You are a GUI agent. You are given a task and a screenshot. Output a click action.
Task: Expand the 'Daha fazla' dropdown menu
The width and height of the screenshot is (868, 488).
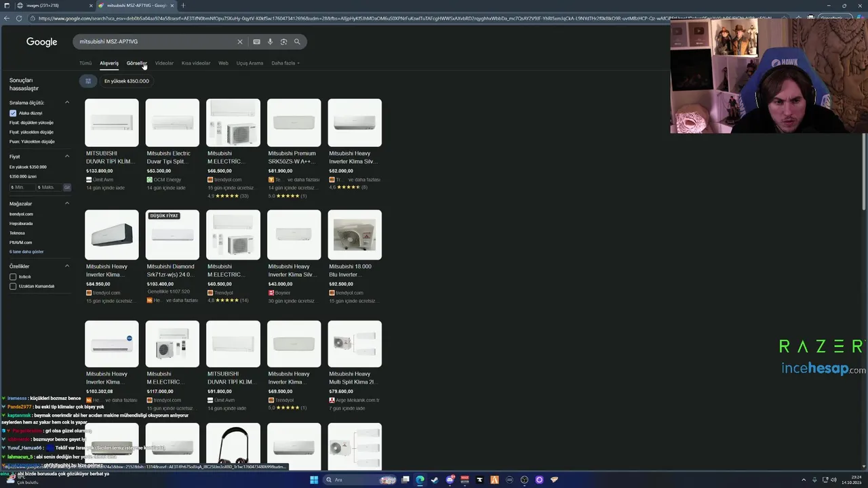tap(285, 63)
